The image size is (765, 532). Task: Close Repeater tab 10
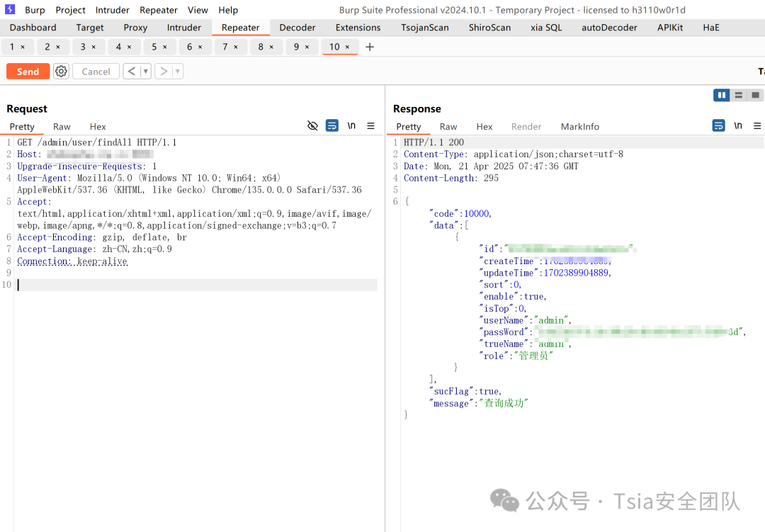point(347,47)
